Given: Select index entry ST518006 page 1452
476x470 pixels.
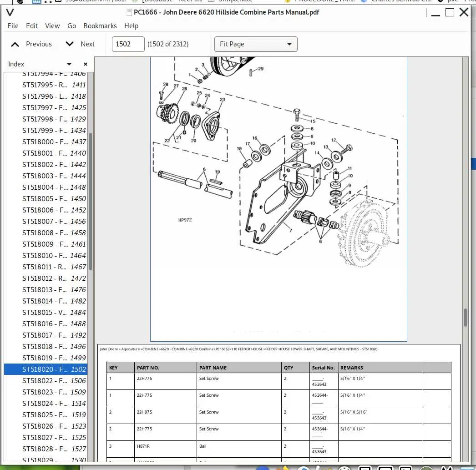Looking at the screenshot, I should [x=46, y=210].
